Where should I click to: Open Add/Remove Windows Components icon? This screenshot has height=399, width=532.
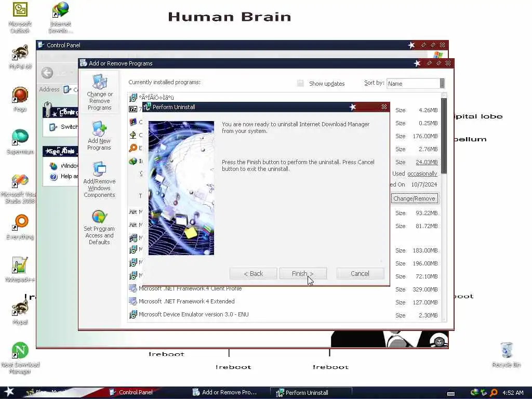pyautogui.click(x=99, y=180)
